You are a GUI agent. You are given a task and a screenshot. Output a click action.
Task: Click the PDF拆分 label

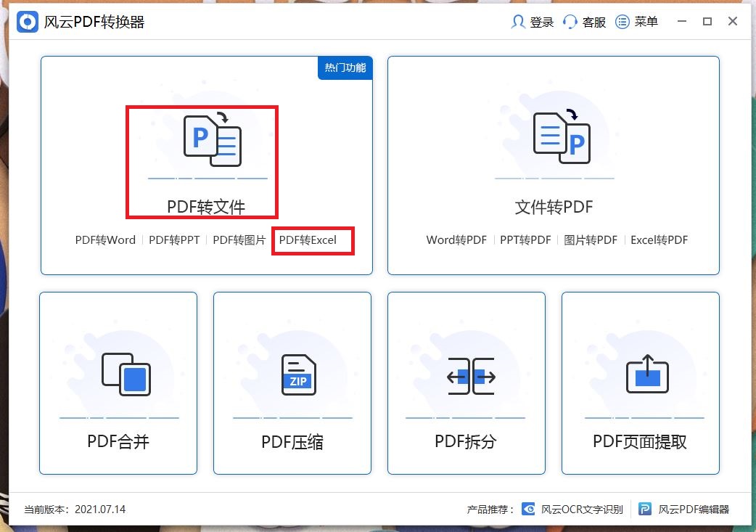pos(466,441)
